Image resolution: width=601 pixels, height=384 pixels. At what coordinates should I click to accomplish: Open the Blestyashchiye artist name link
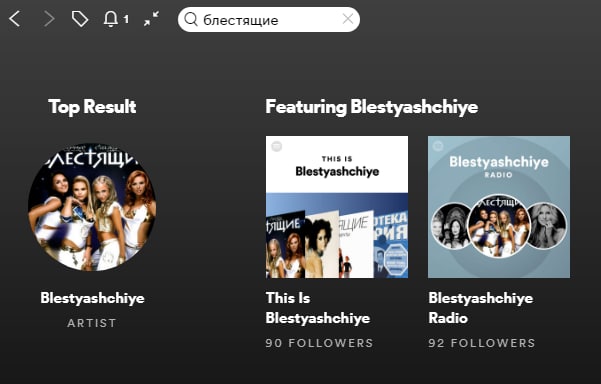pos(92,298)
